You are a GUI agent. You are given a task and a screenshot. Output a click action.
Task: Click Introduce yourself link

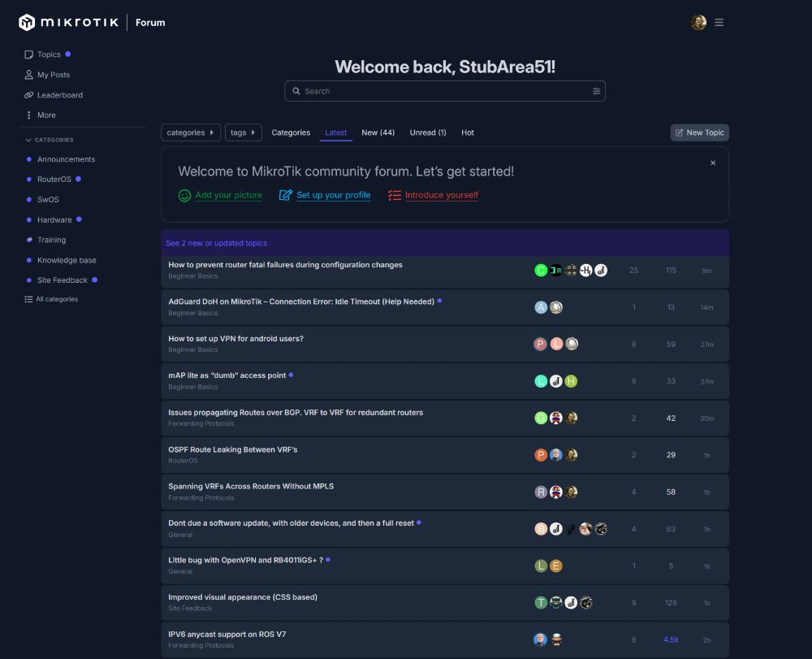[x=441, y=195]
